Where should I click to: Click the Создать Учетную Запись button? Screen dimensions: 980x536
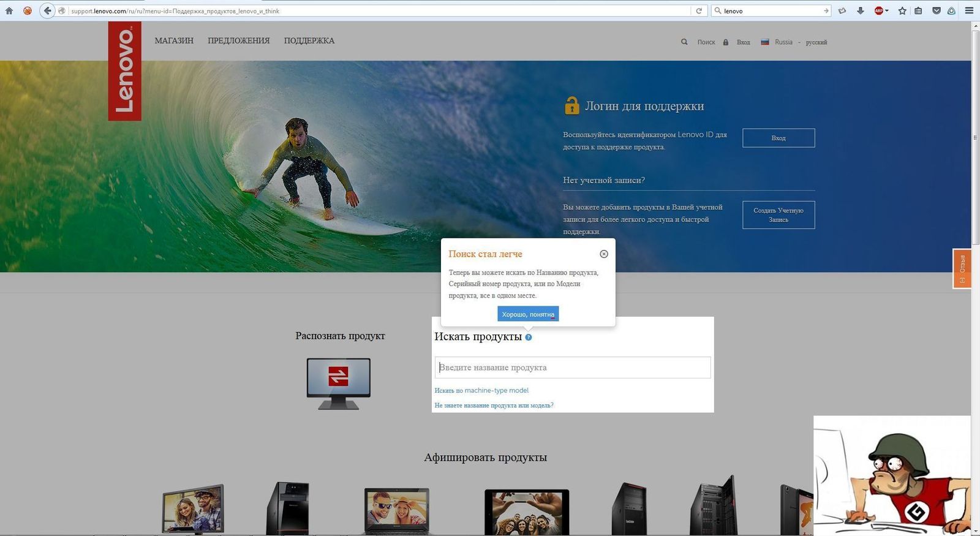(x=778, y=215)
